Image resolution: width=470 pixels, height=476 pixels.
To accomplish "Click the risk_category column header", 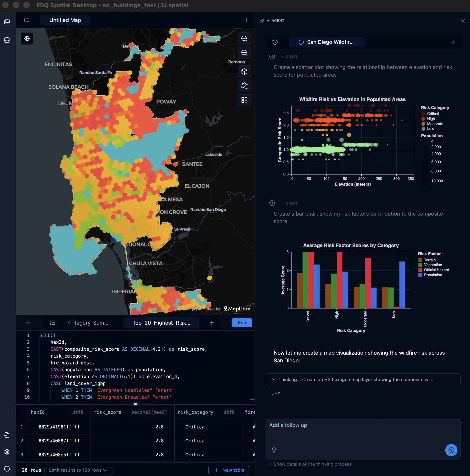I will (208, 412).
